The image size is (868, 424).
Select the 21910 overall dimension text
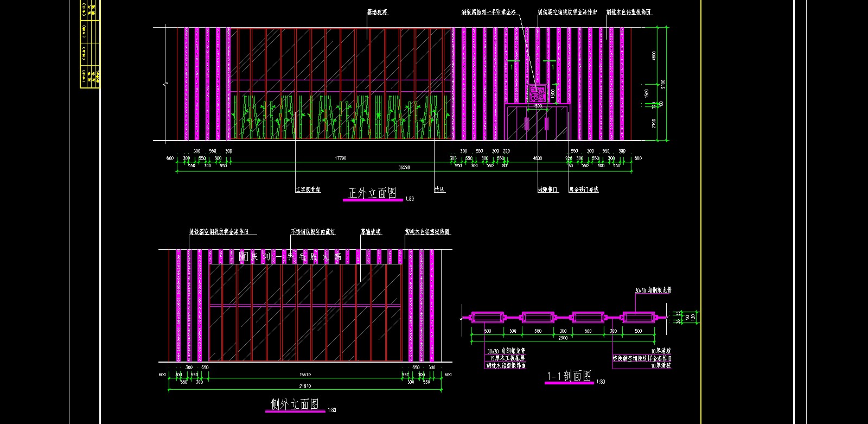[x=305, y=386]
